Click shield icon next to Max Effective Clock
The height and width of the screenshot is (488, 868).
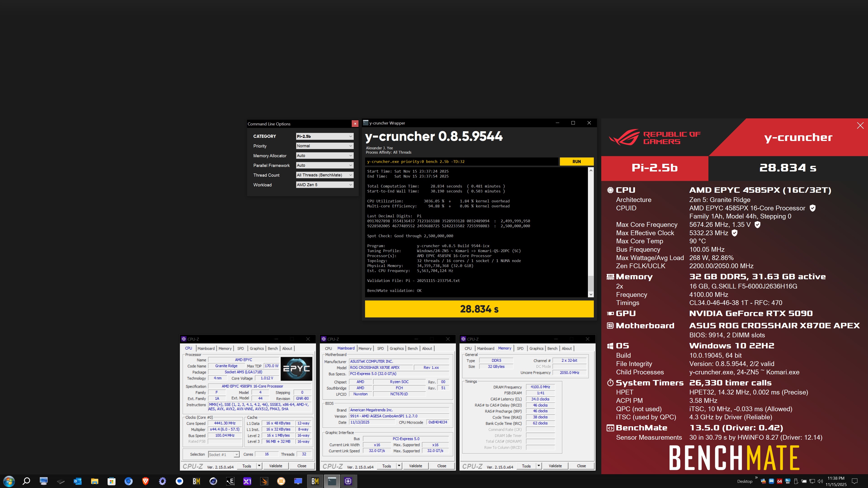[735, 233]
